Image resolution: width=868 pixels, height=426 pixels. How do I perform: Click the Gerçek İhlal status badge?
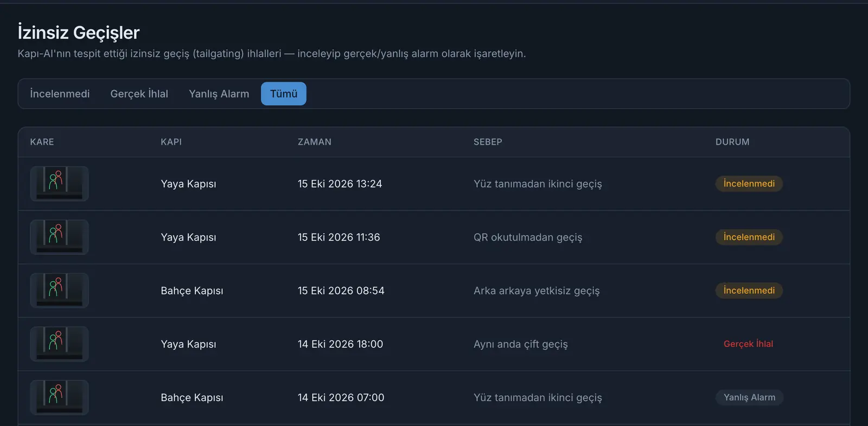[749, 344]
